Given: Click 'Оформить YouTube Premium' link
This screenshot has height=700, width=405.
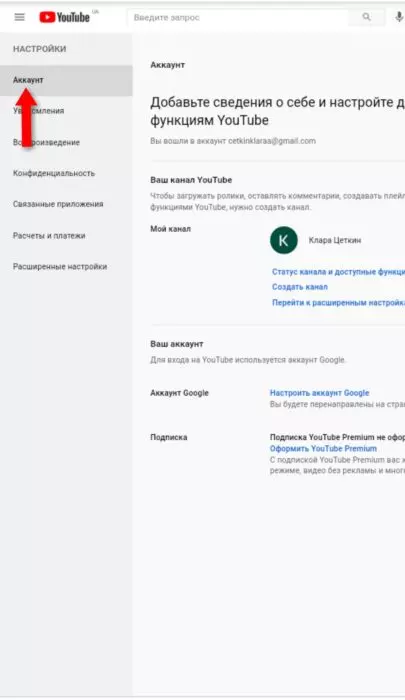Looking at the screenshot, I should click(x=323, y=448).
